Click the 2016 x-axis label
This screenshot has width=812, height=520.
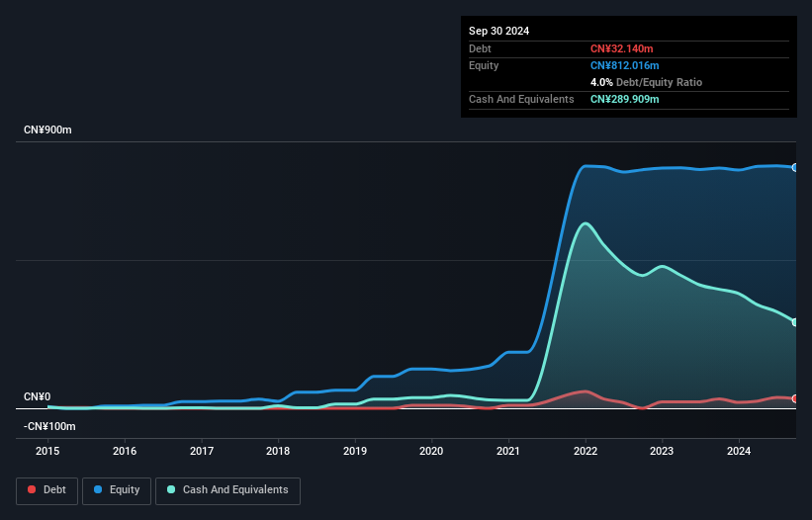coord(125,451)
